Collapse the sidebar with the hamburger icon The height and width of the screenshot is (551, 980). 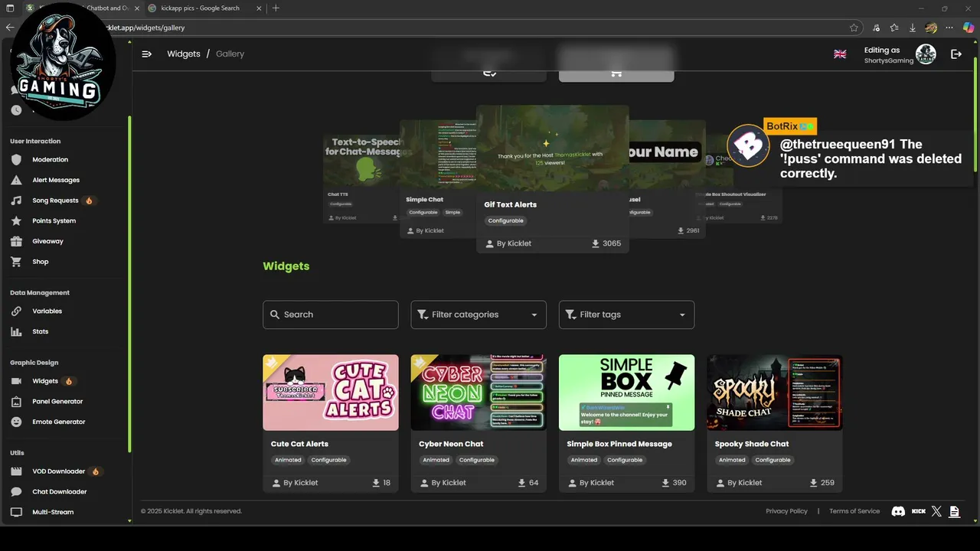pos(147,54)
